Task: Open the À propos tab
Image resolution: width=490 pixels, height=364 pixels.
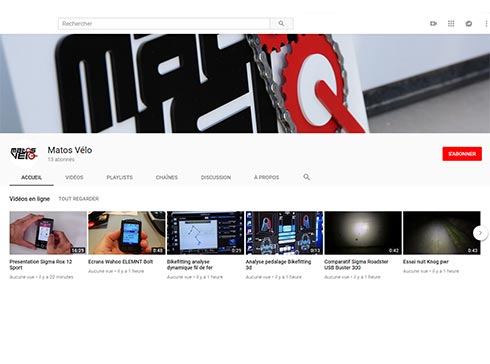Action: 266,177
